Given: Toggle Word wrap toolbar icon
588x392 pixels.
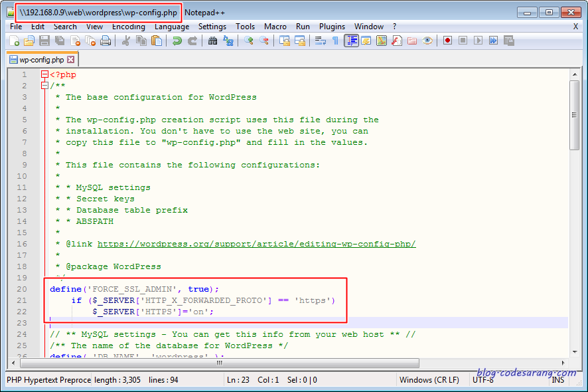Looking at the screenshot, I should 320,41.
